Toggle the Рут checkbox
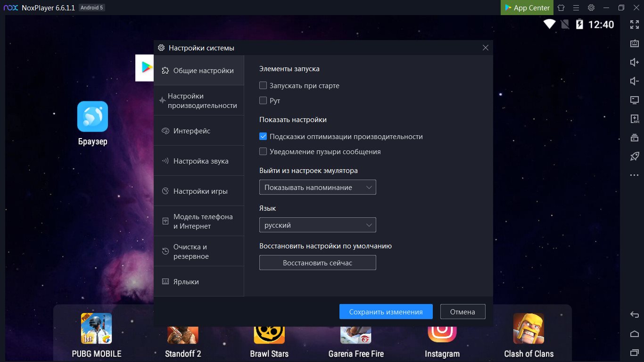644x362 pixels. click(x=263, y=101)
